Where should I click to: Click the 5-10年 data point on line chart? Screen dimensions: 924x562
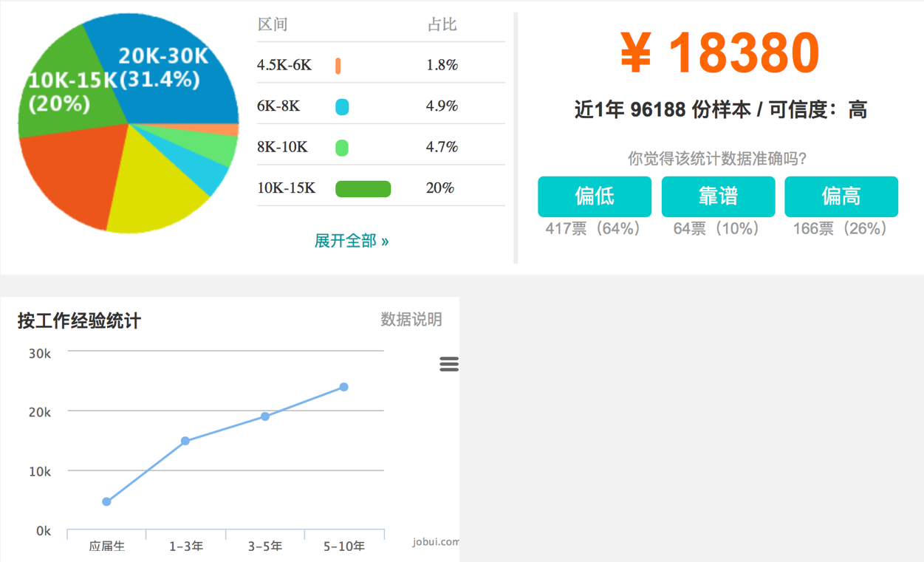[344, 387]
